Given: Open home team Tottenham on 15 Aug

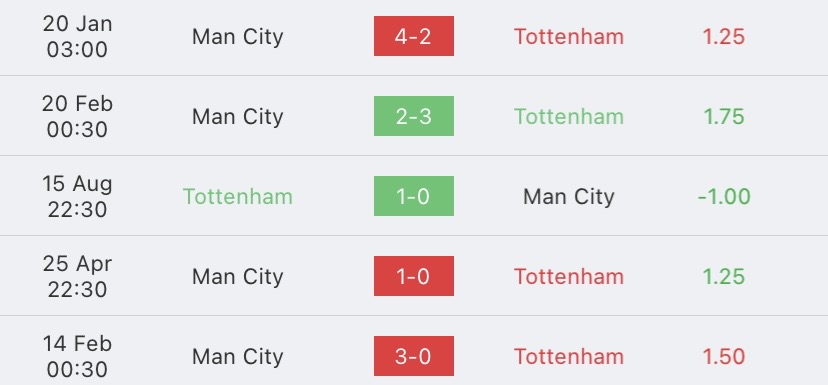Looking at the screenshot, I should click(x=238, y=196).
